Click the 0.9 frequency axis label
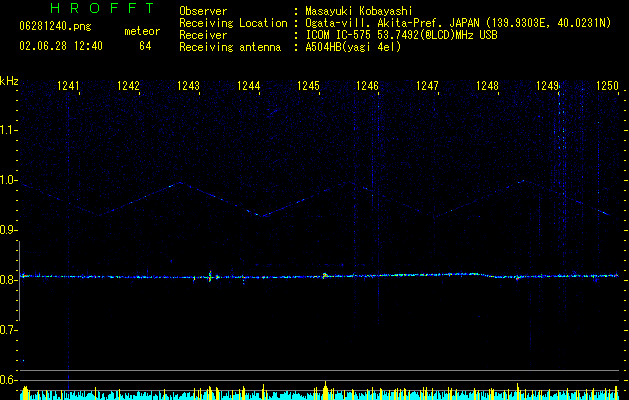 [x=8, y=230]
